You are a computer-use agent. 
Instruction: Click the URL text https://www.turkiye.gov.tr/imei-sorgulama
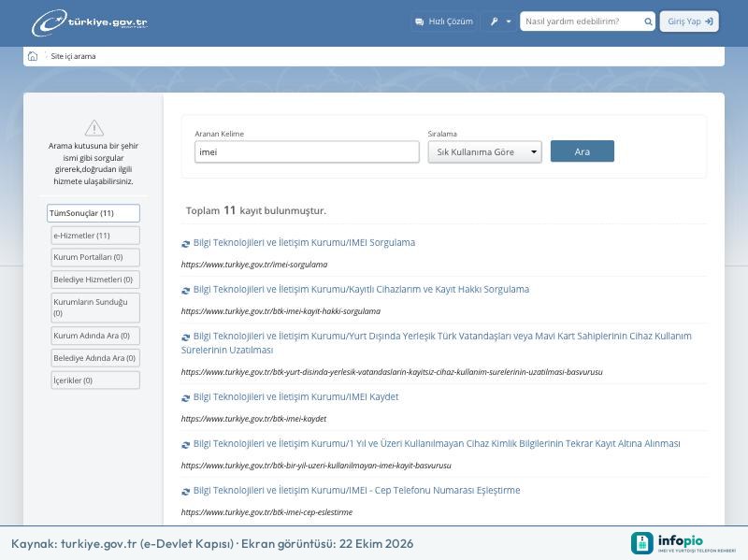(x=254, y=265)
